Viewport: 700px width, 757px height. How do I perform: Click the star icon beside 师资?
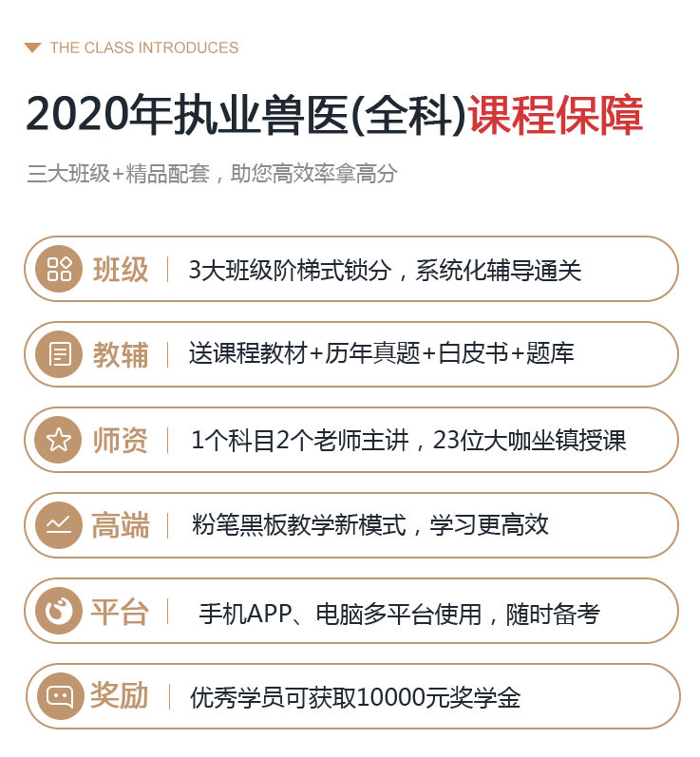coord(59,440)
